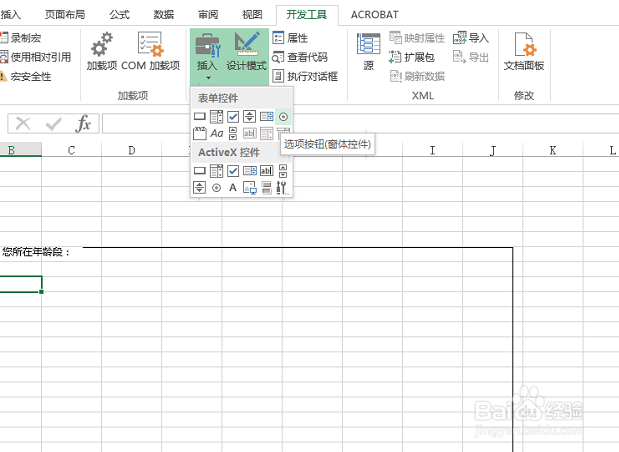619x452 pixels.
Task: Select the form control Button icon
Action: point(200,116)
